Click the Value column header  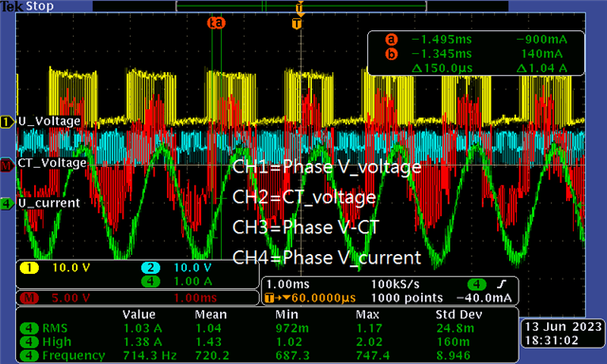139,315
